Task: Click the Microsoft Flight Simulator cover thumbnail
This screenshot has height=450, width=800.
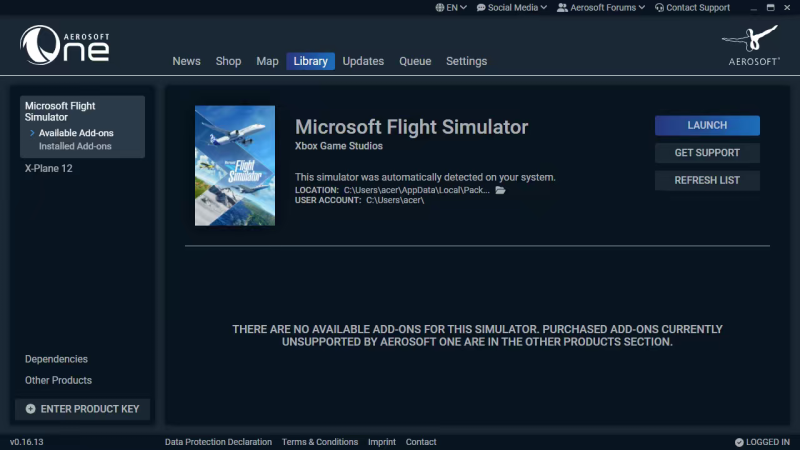Action: [x=235, y=165]
